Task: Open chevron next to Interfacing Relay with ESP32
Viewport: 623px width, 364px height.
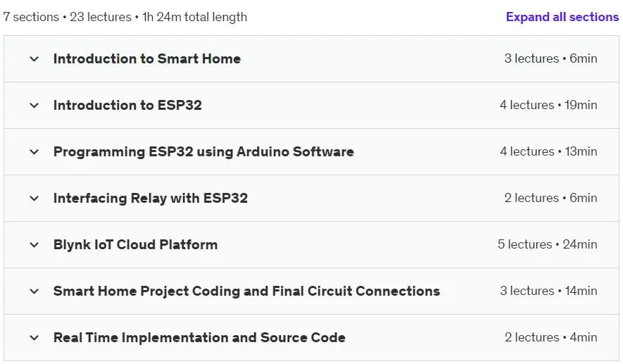Action: click(x=34, y=199)
